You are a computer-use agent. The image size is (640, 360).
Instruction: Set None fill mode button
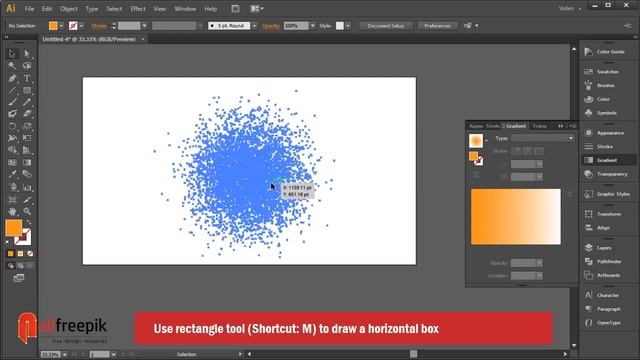click(x=30, y=254)
